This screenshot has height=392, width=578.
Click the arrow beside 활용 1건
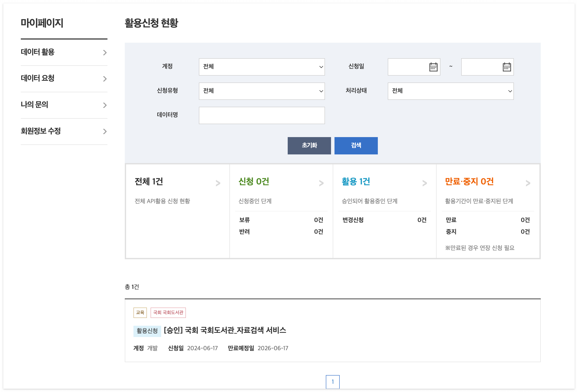(425, 183)
